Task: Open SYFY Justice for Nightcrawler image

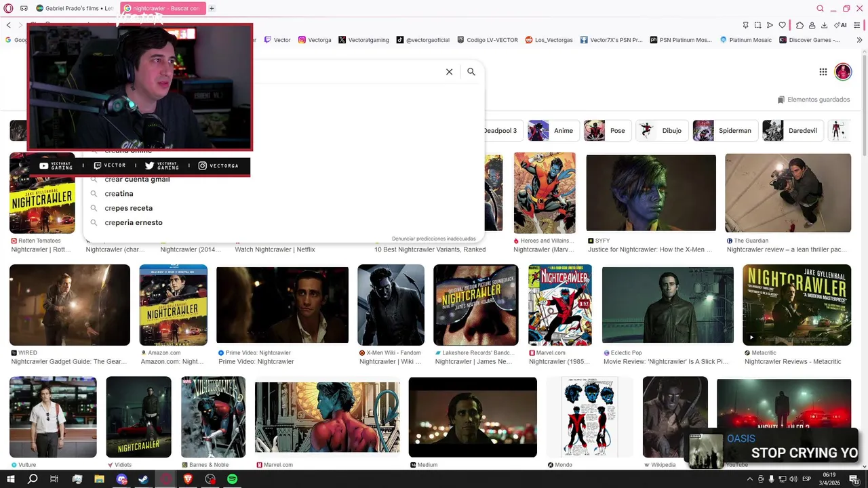Action: point(651,192)
